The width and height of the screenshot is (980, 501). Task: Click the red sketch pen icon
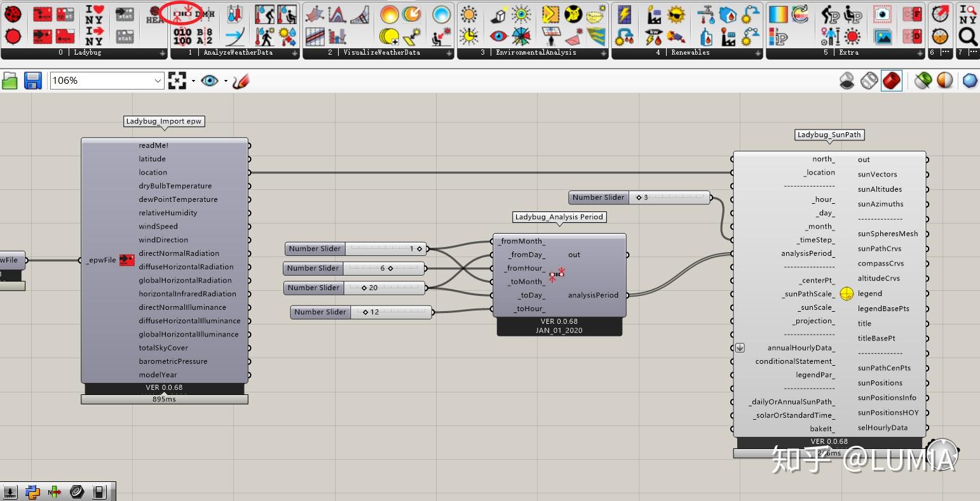click(x=241, y=81)
